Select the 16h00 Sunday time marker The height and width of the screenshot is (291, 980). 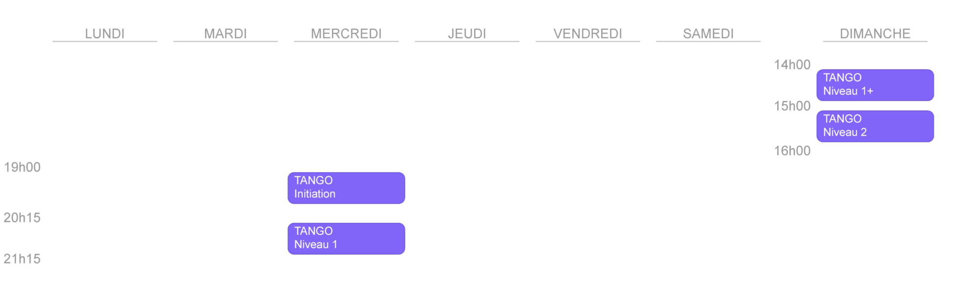tap(792, 151)
